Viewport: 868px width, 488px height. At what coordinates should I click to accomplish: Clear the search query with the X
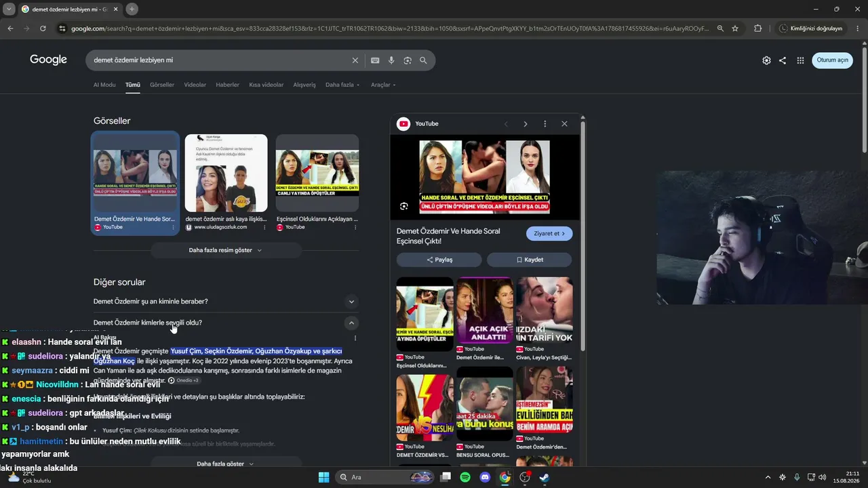point(355,60)
